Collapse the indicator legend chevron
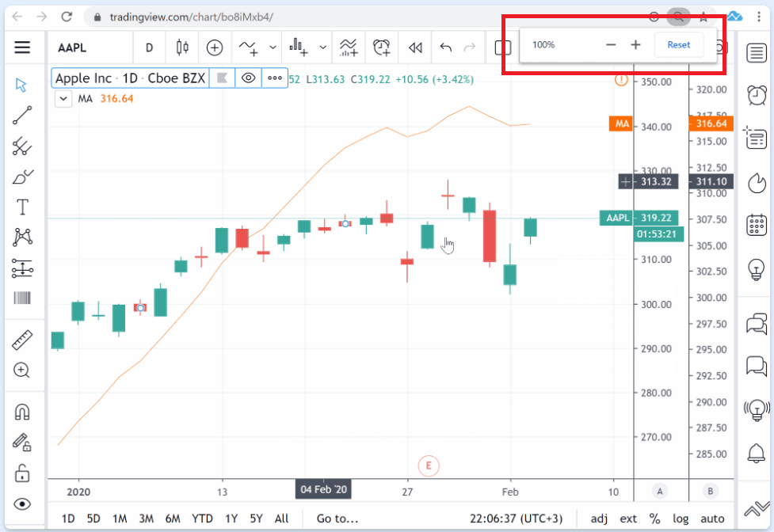Image resolution: width=774 pixels, height=532 pixels. (x=63, y=99)
